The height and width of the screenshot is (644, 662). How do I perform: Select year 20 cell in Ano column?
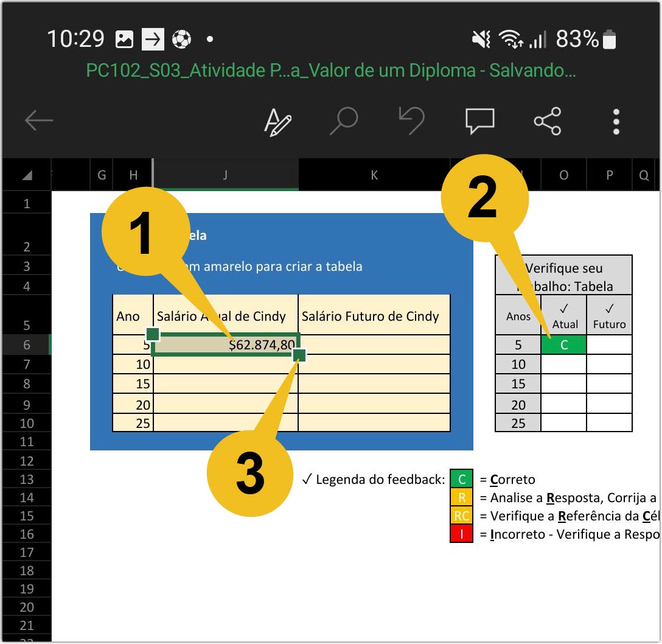coord(133,404)
